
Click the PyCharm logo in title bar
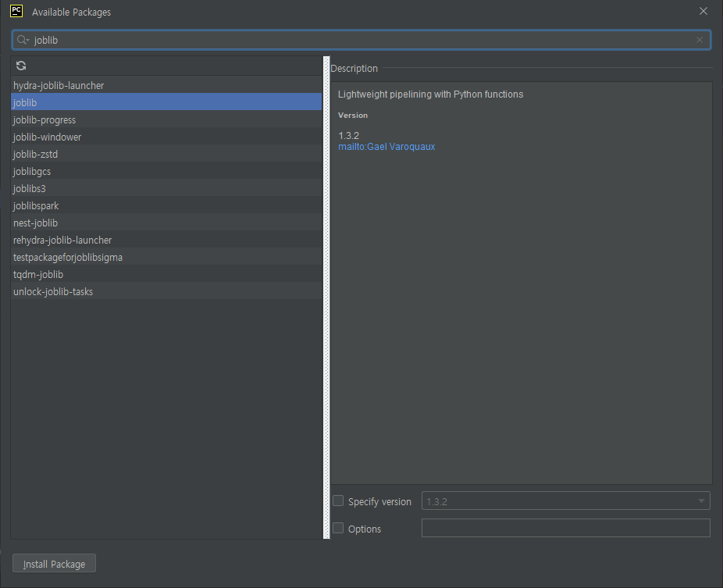16,11
